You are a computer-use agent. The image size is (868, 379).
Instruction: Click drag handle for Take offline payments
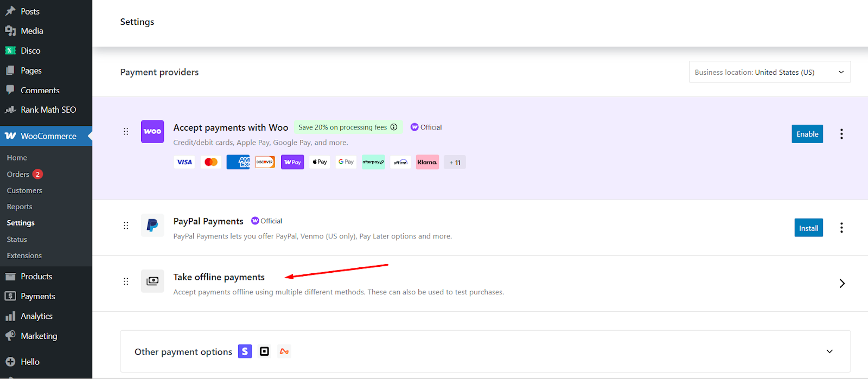126,281
